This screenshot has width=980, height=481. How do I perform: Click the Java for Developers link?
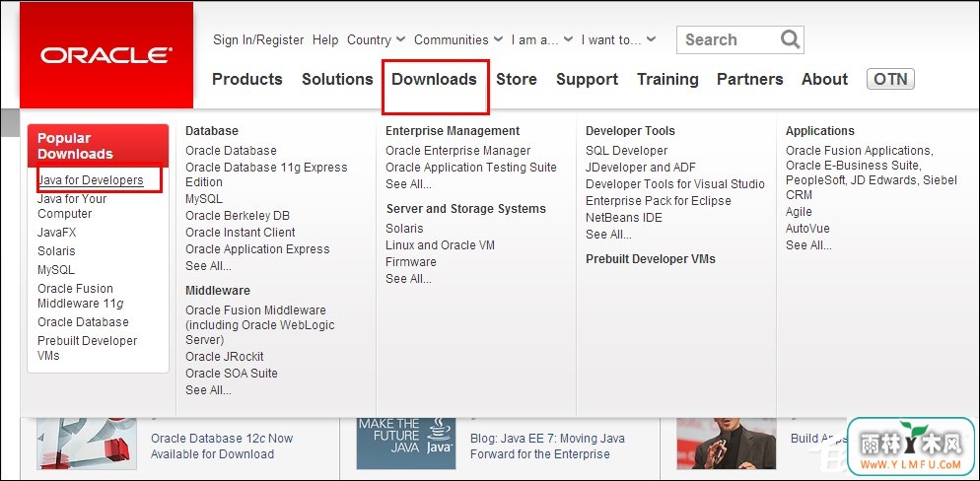point(91,180)
